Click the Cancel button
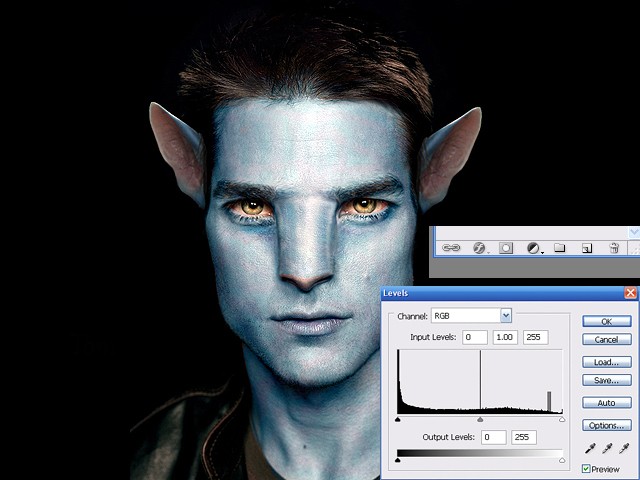This screenshot has width=640, height=480. tap(607, 339)
